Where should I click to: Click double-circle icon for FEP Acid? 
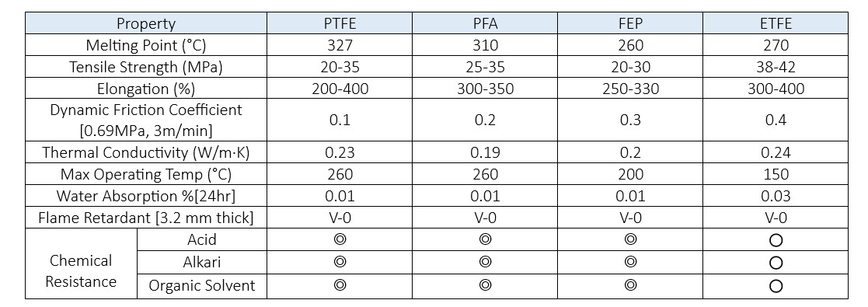[630, 239]
